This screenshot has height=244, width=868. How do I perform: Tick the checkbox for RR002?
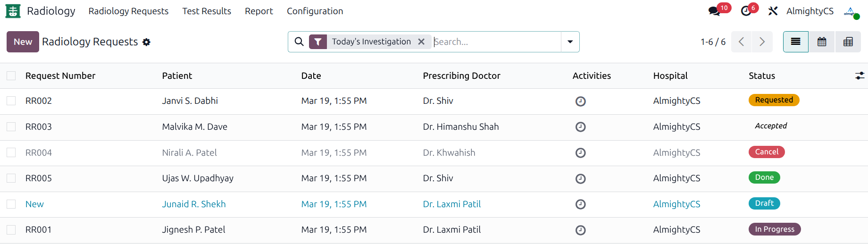click(x=11, y=101)
